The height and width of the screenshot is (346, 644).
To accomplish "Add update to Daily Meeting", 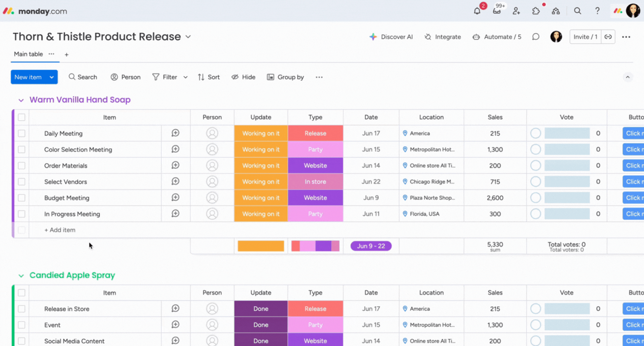I will [x=175, y=133].
